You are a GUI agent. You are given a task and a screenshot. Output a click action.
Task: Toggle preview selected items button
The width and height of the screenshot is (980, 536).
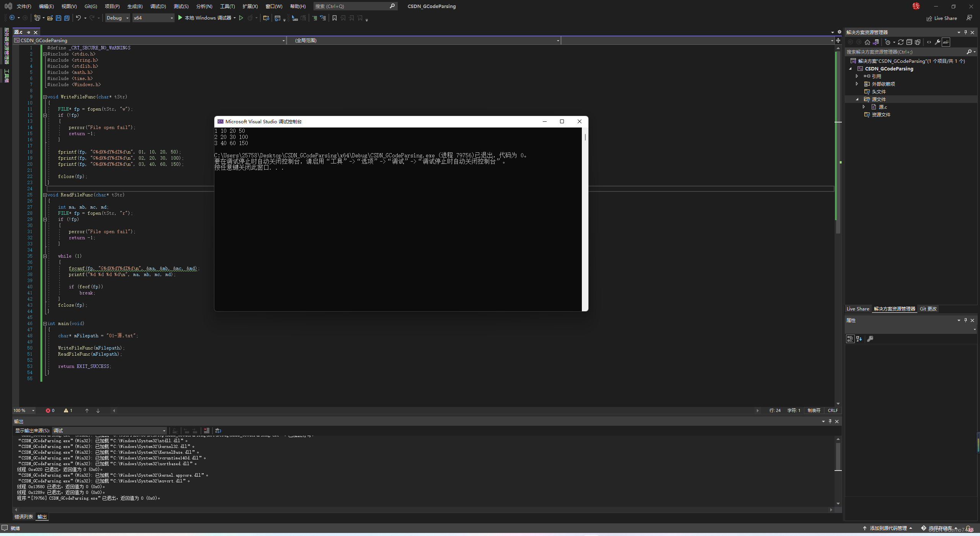[x=946, y=42]
